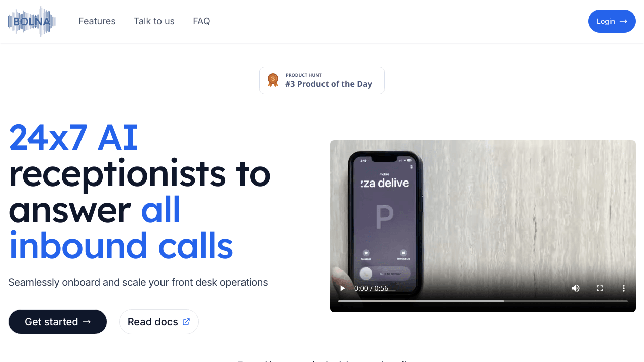Mute the video with the speaker icon
The image size is (644, 362).
576,288
